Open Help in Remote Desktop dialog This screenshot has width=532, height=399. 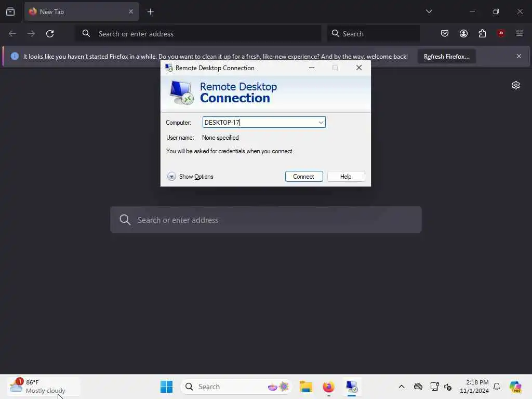[345, 177]
